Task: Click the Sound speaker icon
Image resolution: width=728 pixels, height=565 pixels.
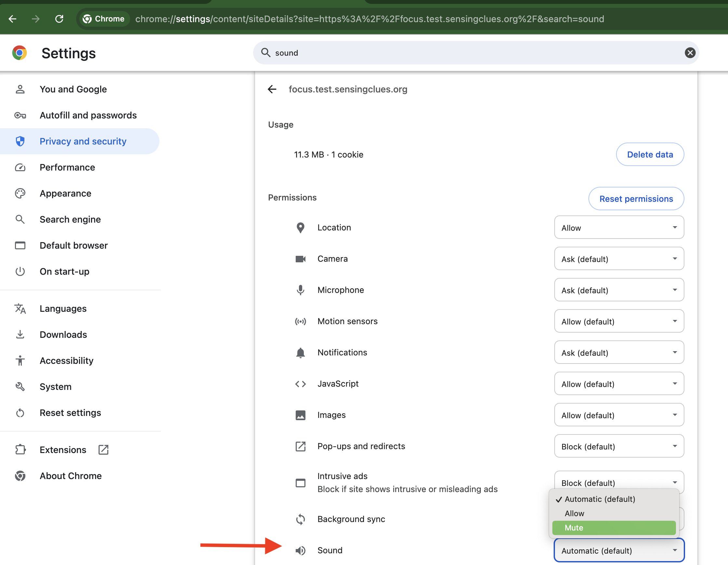Action: [x=300, y=550]
